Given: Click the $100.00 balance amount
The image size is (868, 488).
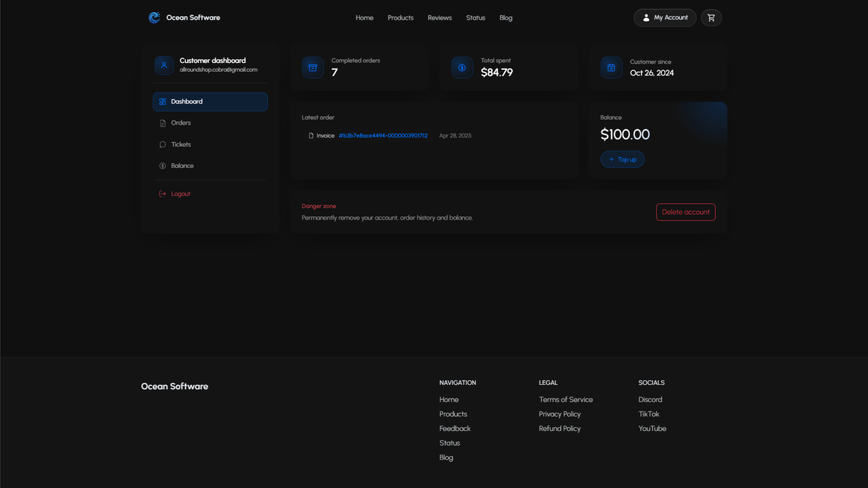Looking at the screenshot, I should click(x=625, y=134).
